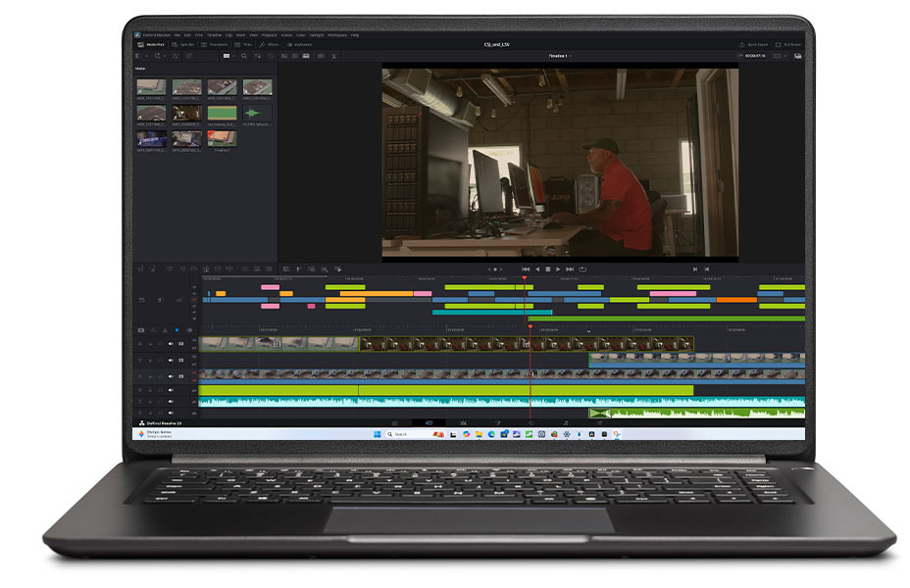The height and width of the screenshot is (588, 910).
Task: Open the Fusion menu
Action: click(286, 35)
